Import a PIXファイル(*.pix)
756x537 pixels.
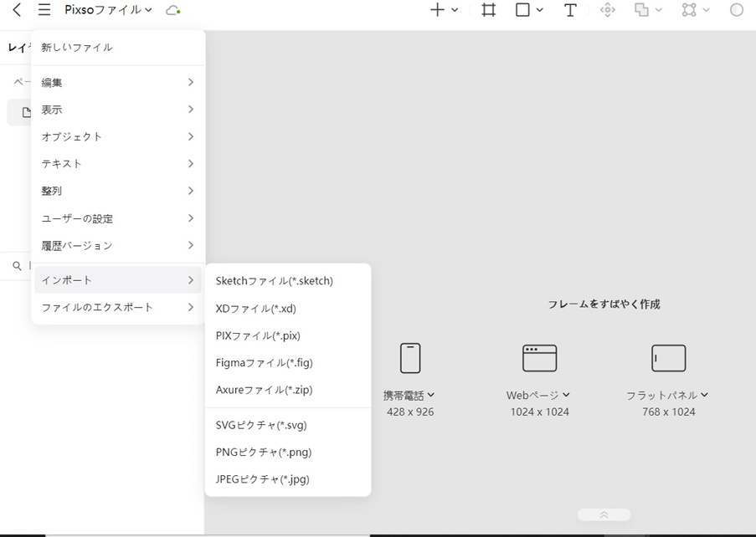tap(288, 335)
